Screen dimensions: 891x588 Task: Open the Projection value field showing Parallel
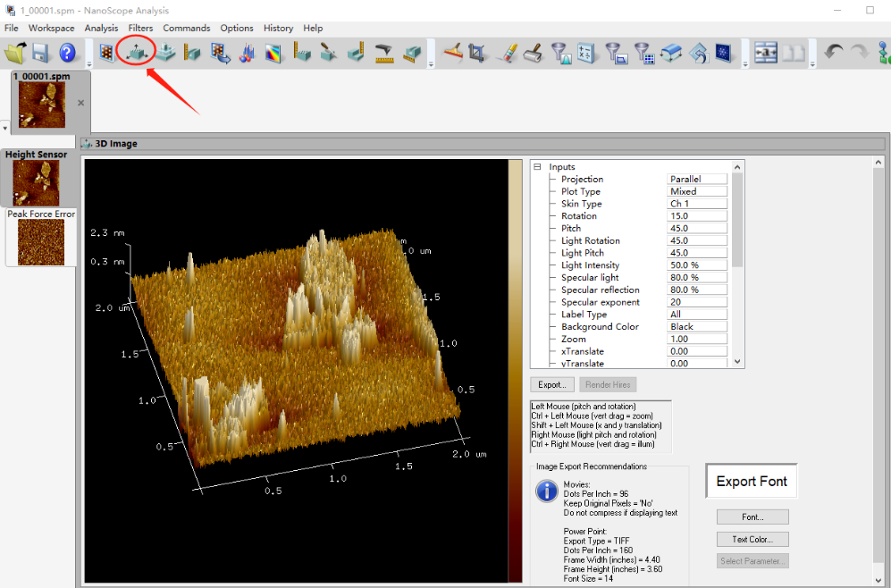(x=697, y=180)
